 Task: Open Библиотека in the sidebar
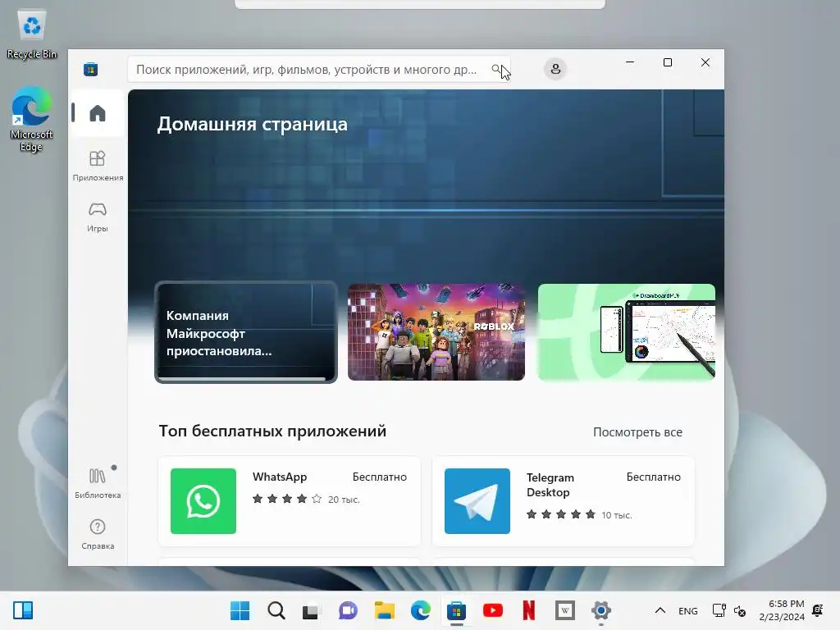[98, 483]
